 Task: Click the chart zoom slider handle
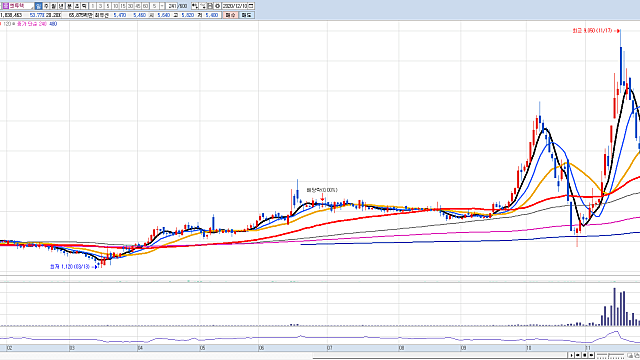click(x=609, y=355)
